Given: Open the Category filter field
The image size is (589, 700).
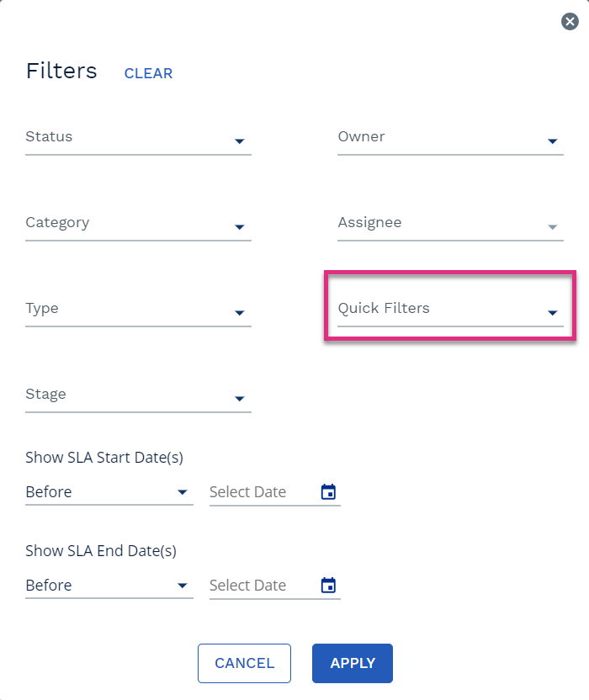Looking at the screenshot, I should (x=138, y=223).
